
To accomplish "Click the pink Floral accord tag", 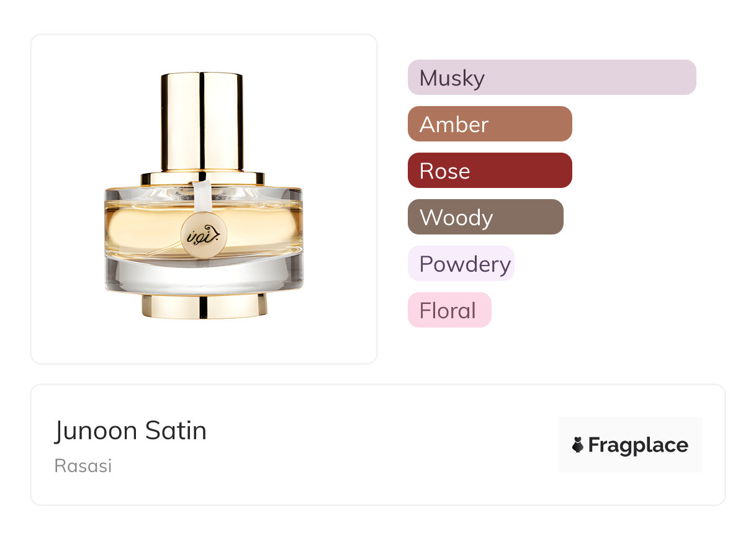I will (449, 310).
